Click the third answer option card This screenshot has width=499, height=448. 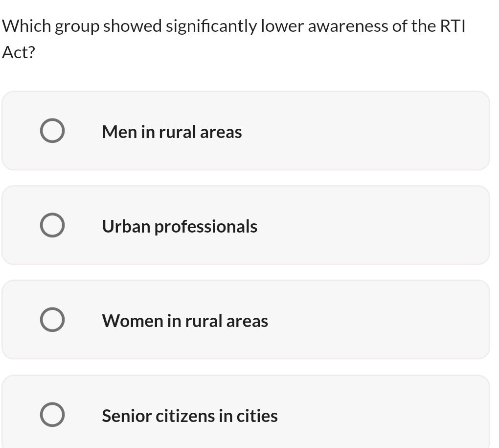tap(246, 320)
